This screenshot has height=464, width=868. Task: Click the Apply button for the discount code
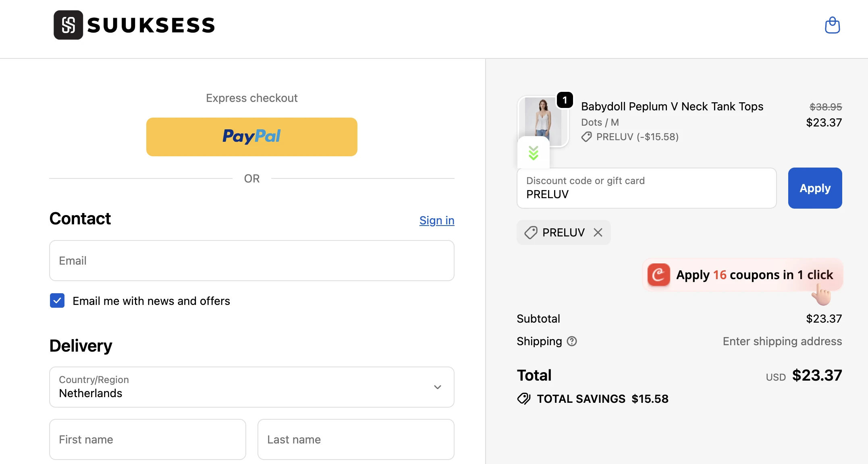click(814, 188)
